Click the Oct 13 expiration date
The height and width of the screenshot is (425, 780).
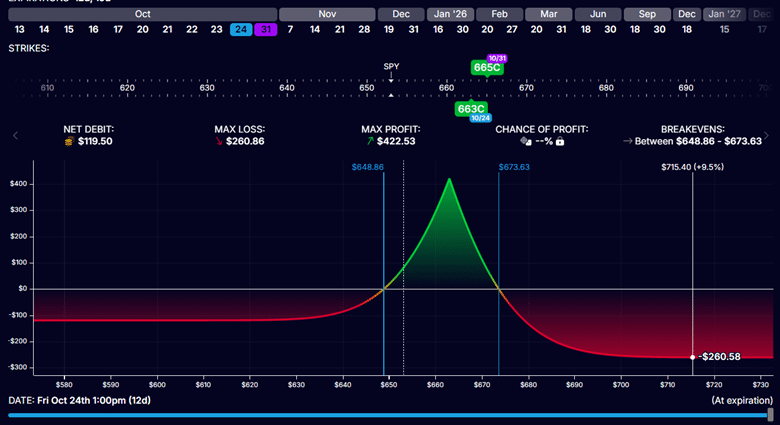click(19, 30)
